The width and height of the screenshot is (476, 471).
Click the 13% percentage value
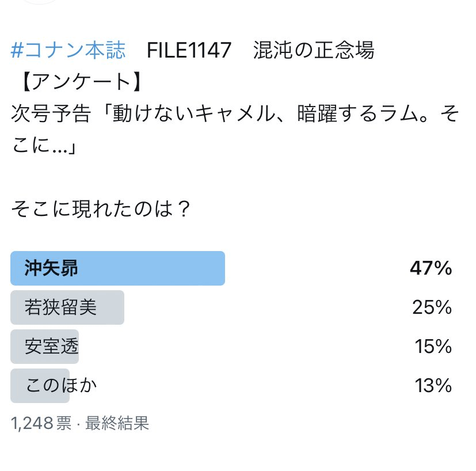coord(433,386)
